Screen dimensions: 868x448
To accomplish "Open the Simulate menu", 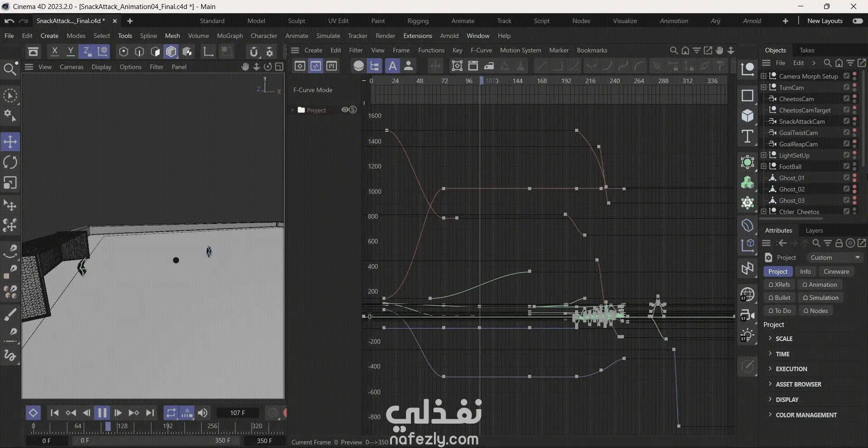I will point(328,36).
